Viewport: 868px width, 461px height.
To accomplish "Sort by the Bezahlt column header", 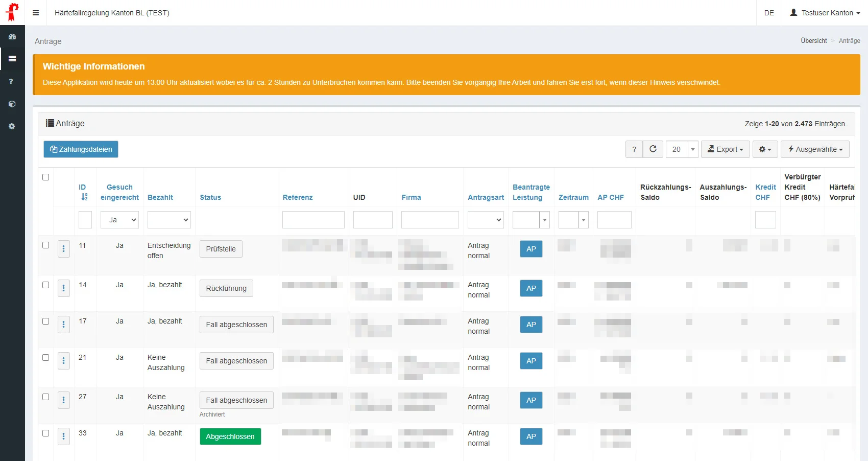I will (x=160, y=197).
